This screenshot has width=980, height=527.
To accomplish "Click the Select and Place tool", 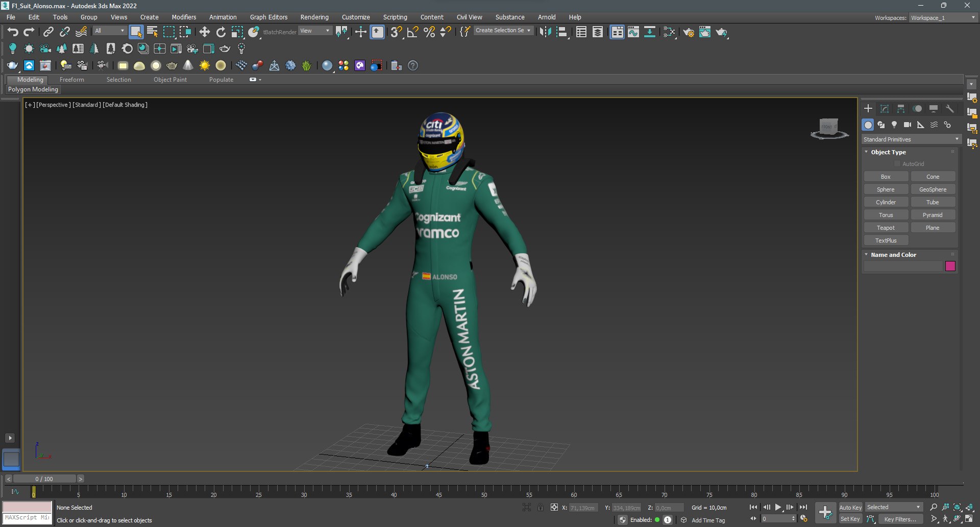I will click(x=254, y=32).
